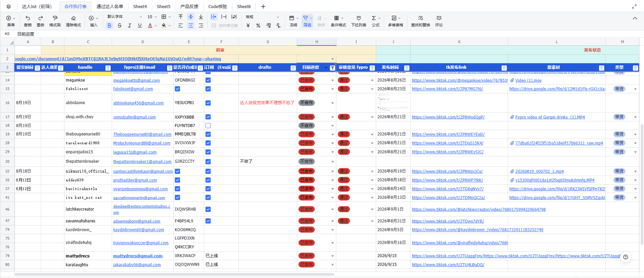Open the Code核验 sheet tab
644x278 pixels.
[218, 6]
